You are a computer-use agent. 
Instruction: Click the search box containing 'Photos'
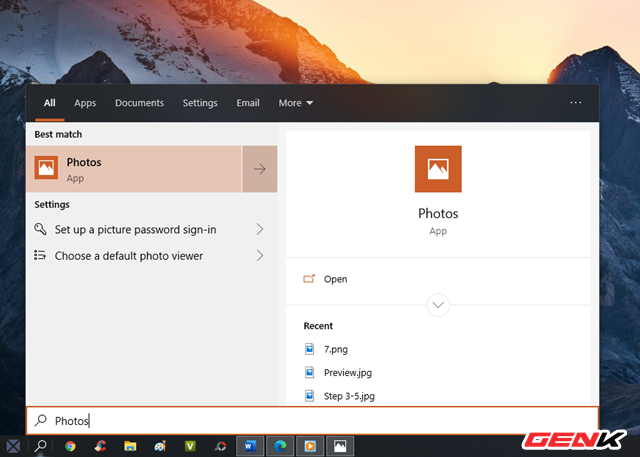coord(310,421)
